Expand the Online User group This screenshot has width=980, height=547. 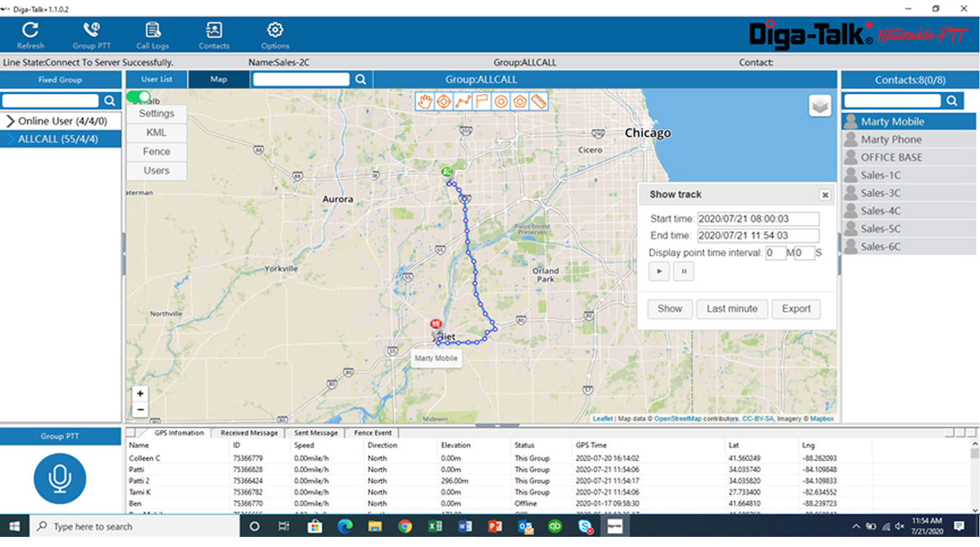10,121
